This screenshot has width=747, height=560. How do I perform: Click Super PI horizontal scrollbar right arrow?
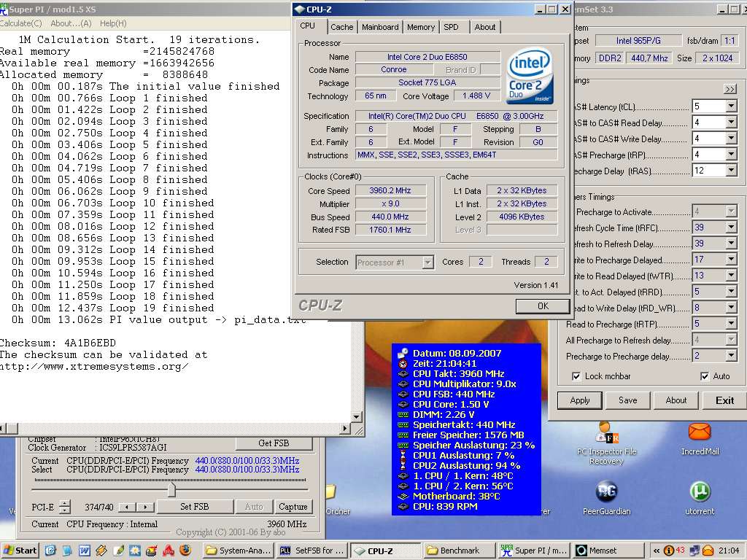tap(345, 428)
